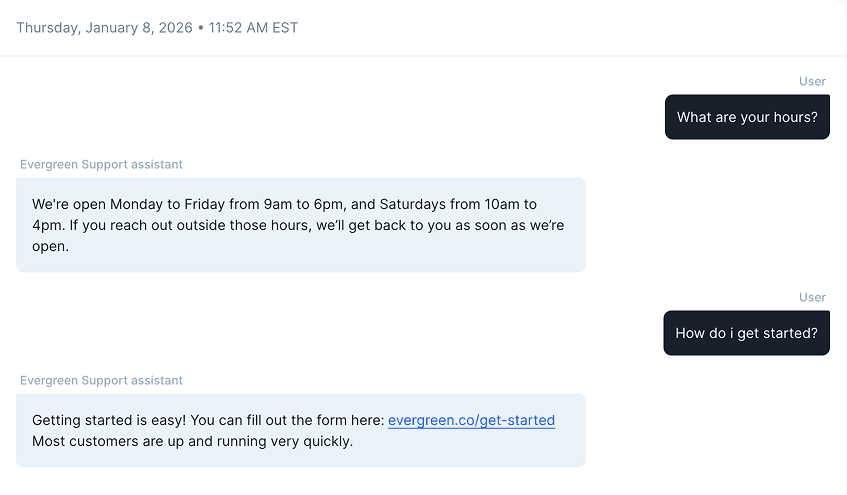Click the User label above the hours question
This screenshot has height=495, width=847.
[812, 81]
